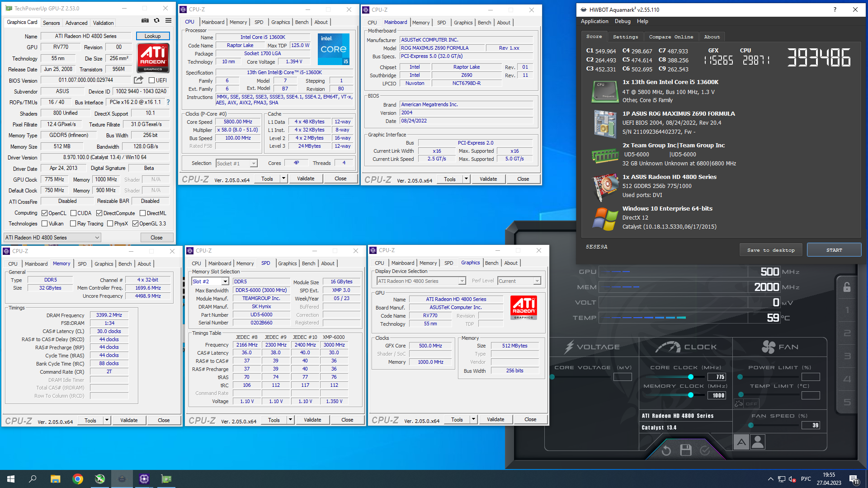Click Tools button in CPU-Z SPD window
Viewport: 868px width, 488px height.
pyautogui.click(x=274, y=420)
